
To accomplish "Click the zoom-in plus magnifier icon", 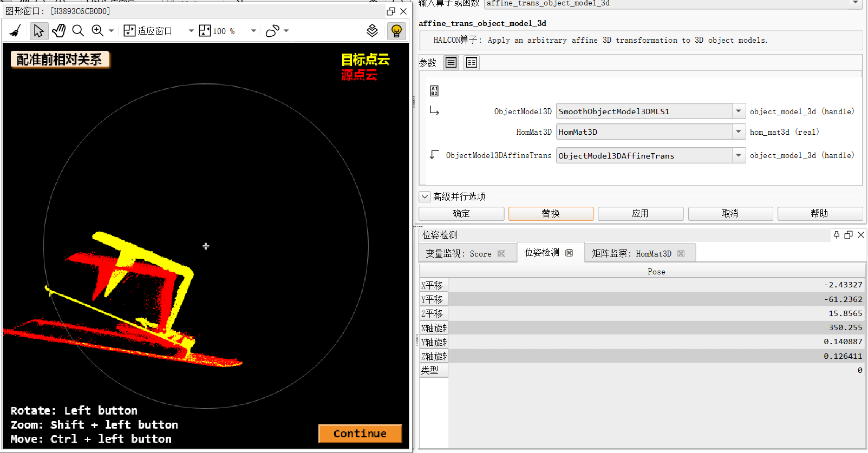I will point(97,31).
